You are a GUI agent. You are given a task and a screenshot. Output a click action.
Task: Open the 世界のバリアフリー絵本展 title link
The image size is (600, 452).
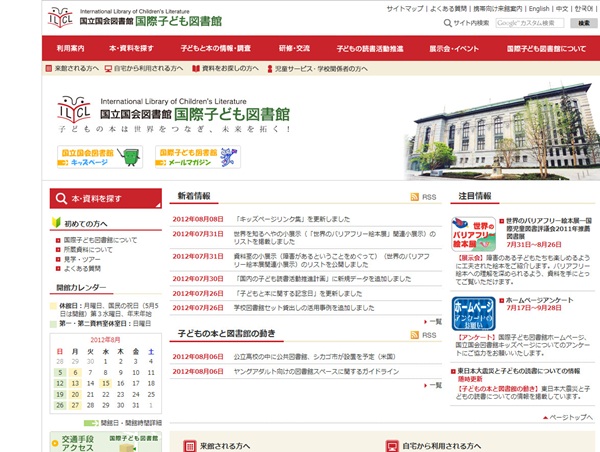(x=549, y=228)
